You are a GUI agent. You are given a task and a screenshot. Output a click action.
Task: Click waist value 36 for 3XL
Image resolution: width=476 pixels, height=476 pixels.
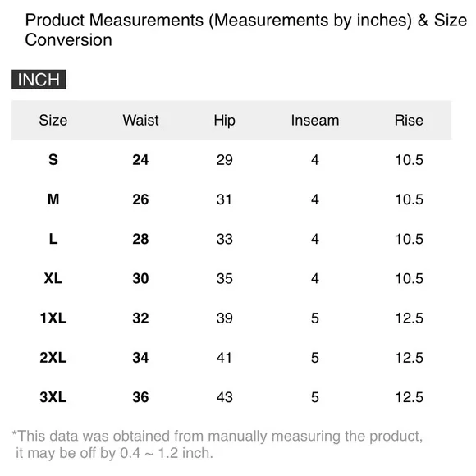pos(140,397)
